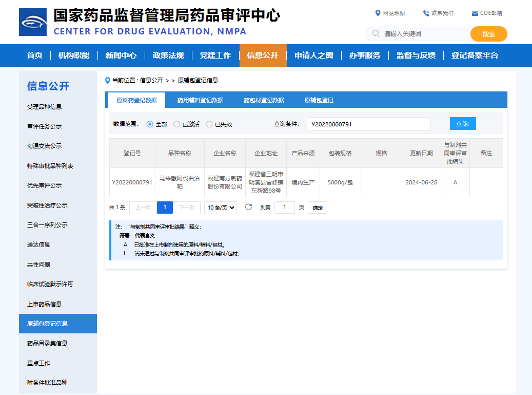Click the 确定 page jump button
The image size is (532, 395).
point(317,207)
